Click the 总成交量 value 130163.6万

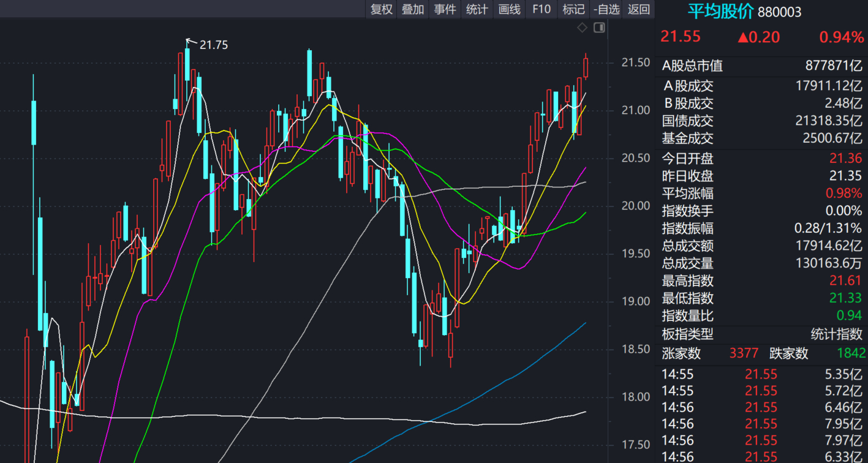pos(829,264)
